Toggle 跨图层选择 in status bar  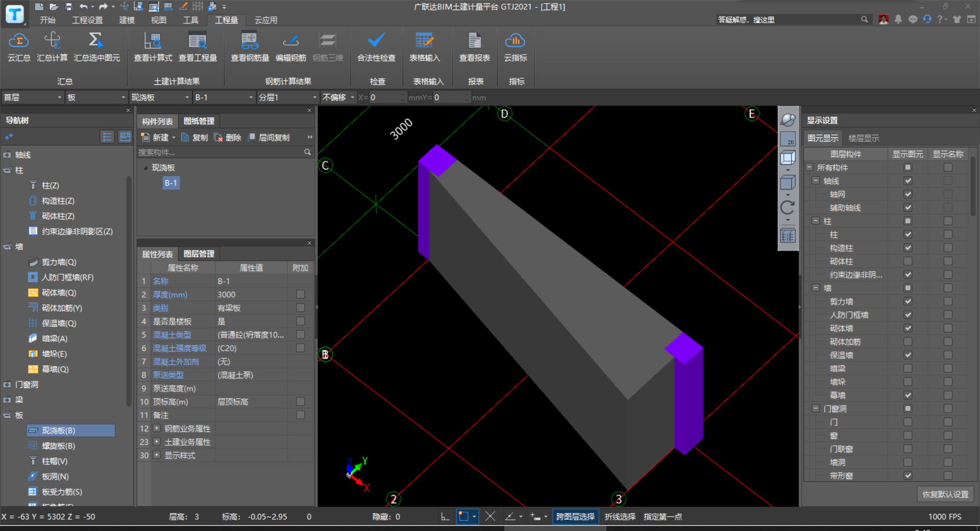pyautogui.click(x=575, y=517)
